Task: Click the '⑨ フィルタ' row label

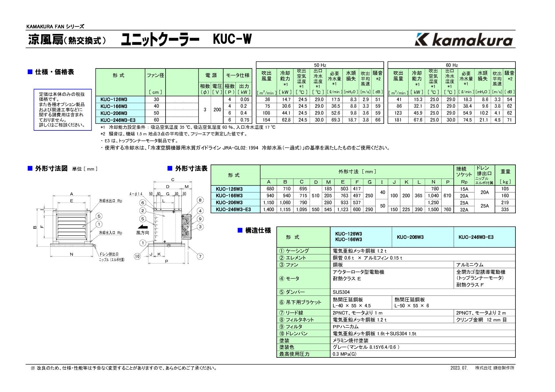Action: coord(291,327)
